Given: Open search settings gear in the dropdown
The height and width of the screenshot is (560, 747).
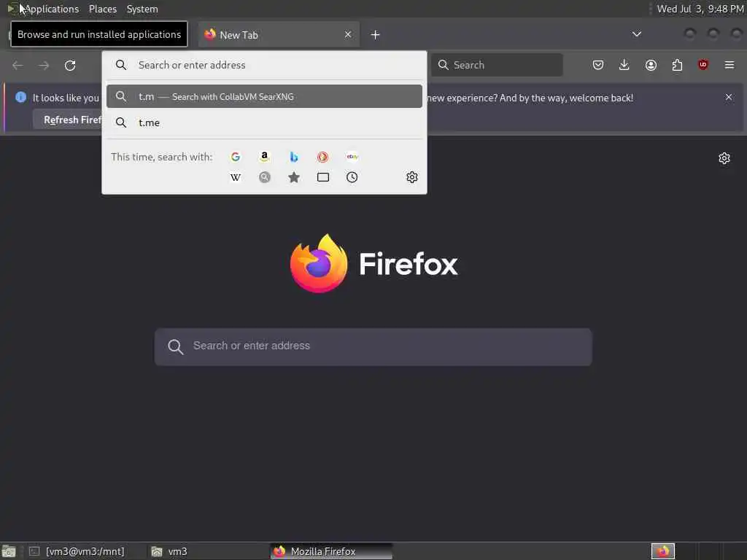Looking at the screenshot, I should tap(412, 177).
